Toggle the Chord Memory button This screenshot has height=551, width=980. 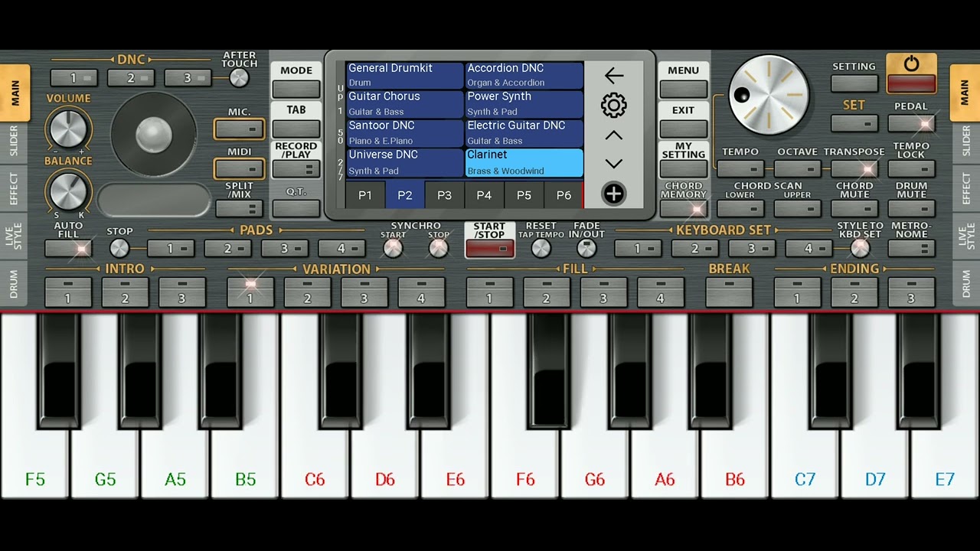point(683,208)
